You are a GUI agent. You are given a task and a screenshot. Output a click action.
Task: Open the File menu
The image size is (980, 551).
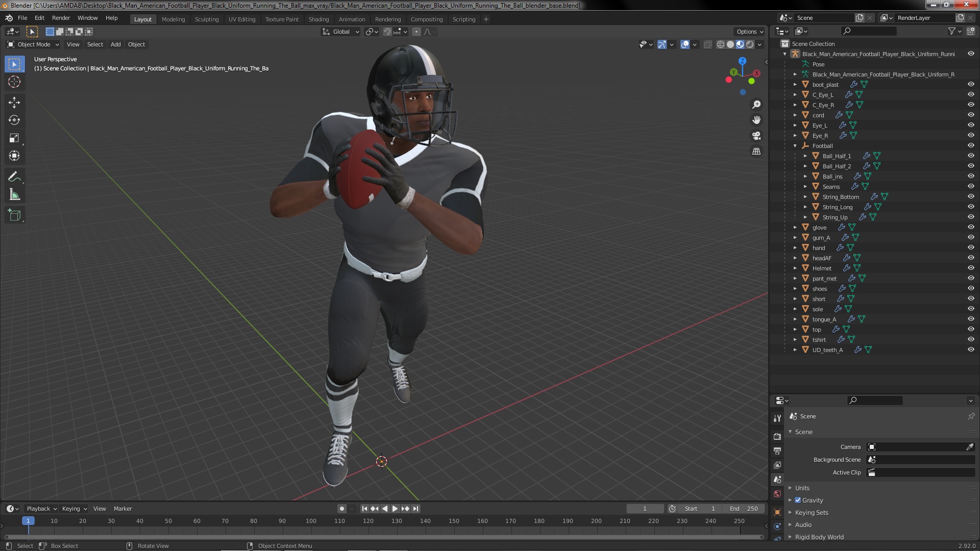pyautogui.click(x=22, y=18)
